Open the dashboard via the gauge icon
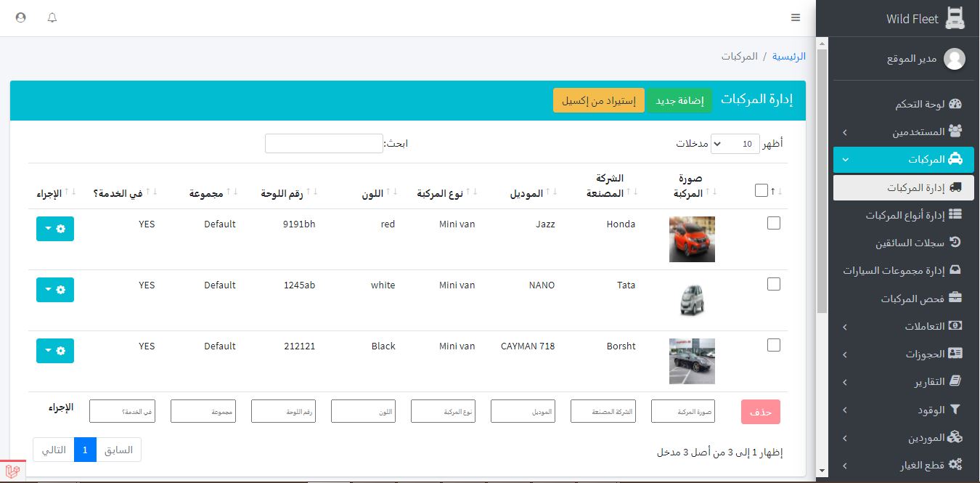The width and height of the screenshot is (980, 483). 955,105
